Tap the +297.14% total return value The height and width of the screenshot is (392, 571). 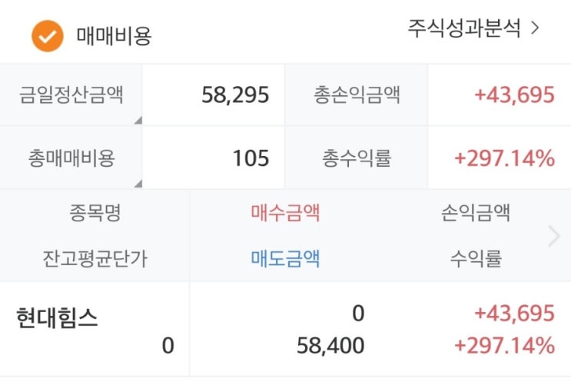504,158
